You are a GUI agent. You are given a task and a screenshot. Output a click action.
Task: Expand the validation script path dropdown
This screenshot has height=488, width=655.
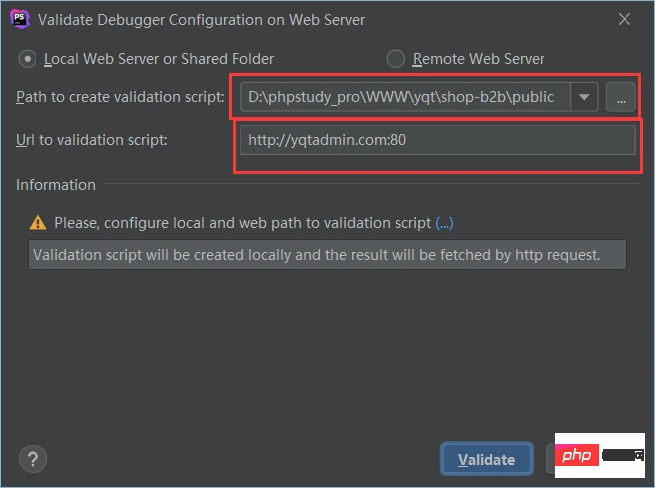tap(585, 97)
